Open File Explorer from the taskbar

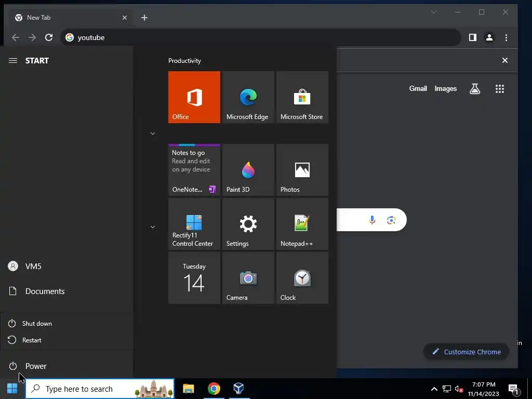(188, 389)
